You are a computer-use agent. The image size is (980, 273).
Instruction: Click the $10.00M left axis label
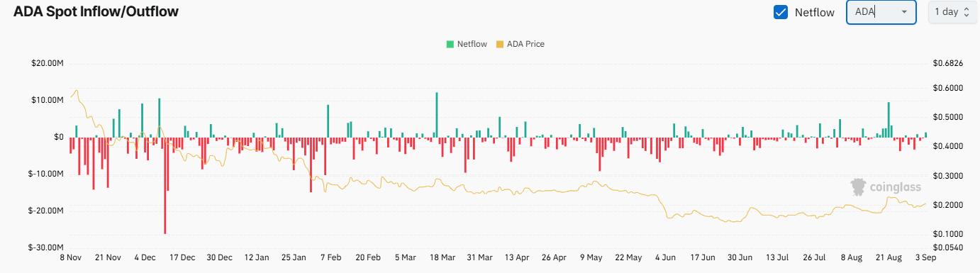click(48, 100)
